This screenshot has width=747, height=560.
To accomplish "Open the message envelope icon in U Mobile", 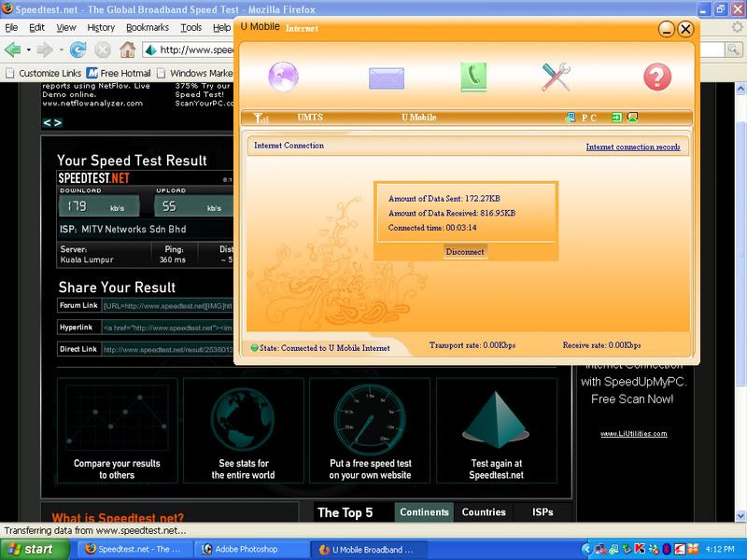I will coord(387,77).
